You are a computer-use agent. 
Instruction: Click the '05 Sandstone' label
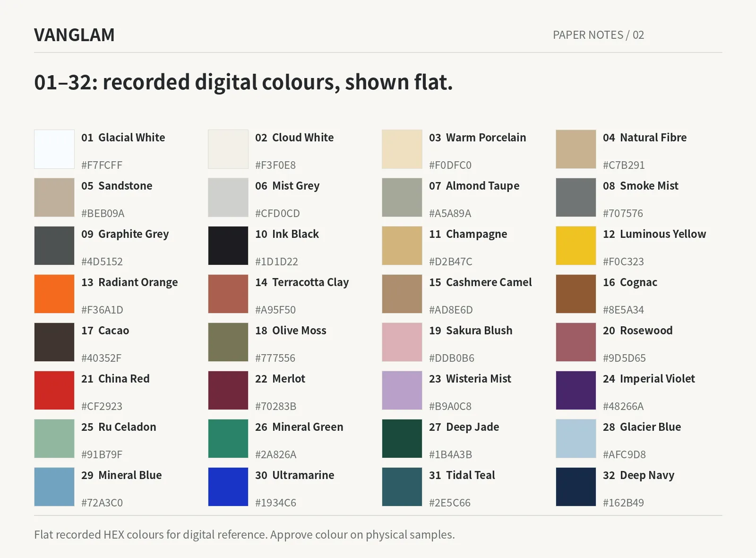(x=117, y=186)
